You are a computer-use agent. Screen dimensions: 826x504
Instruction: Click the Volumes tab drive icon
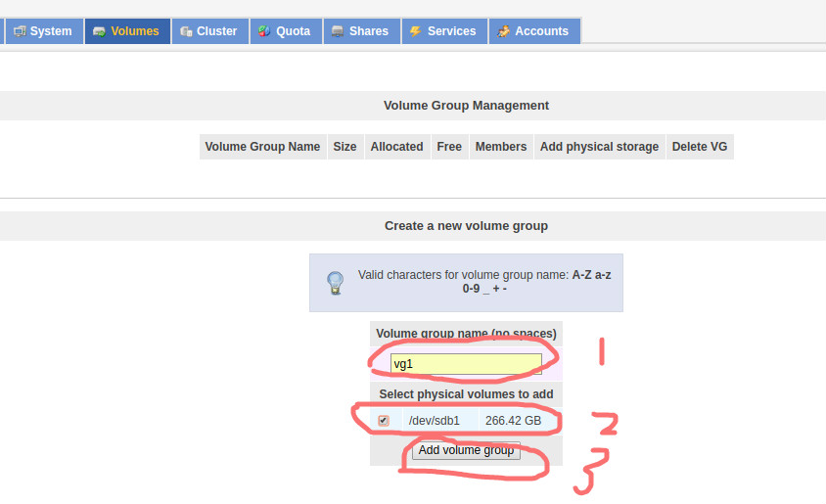tap(99, 31)
